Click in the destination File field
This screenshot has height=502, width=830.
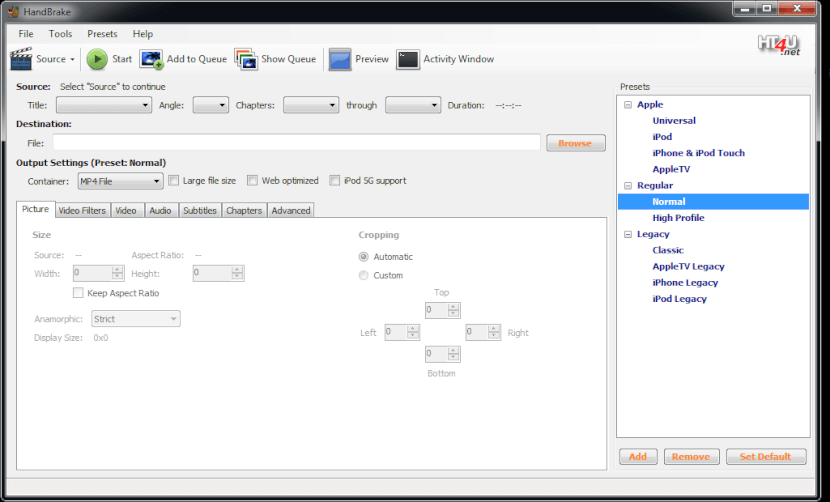[296, 142]
